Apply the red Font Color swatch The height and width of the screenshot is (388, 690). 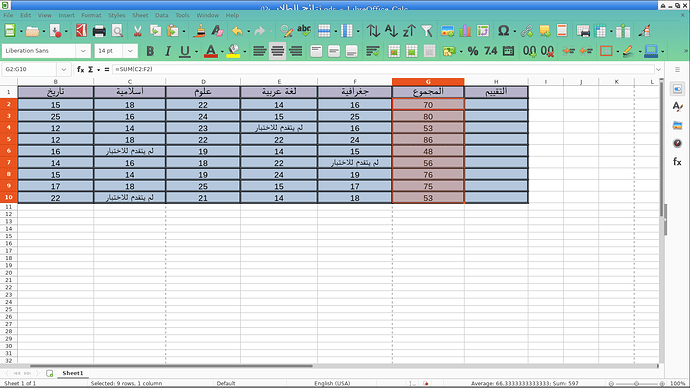click(x=211, y=51)
